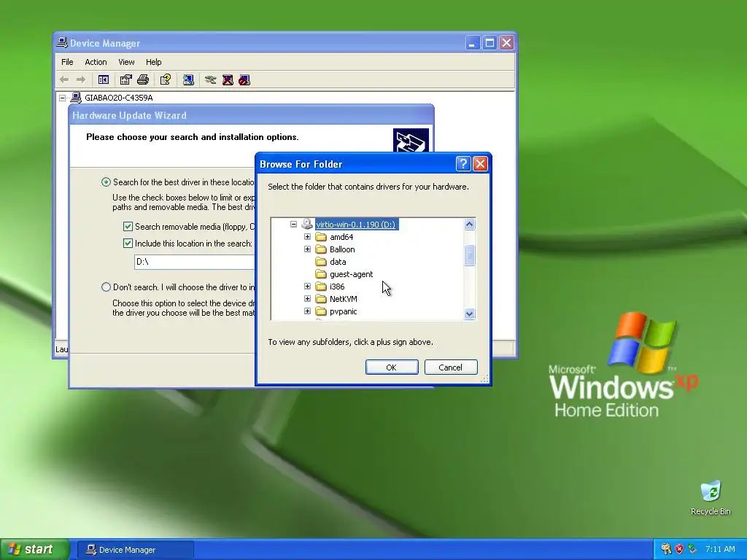Click the Safely Remove Hardware tray icon
This screenshot has height=560, width=747.
pos(692,549)
